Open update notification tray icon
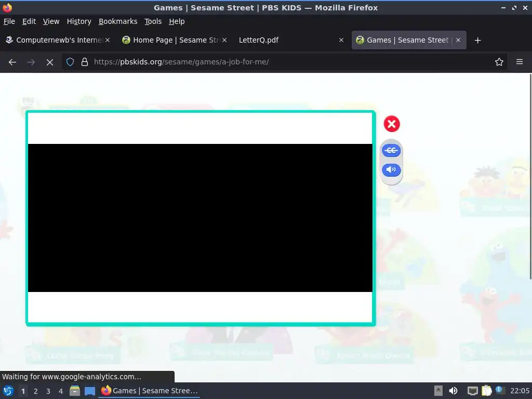Viewport: 532px width, 399px height. click(x=499, y=390)
